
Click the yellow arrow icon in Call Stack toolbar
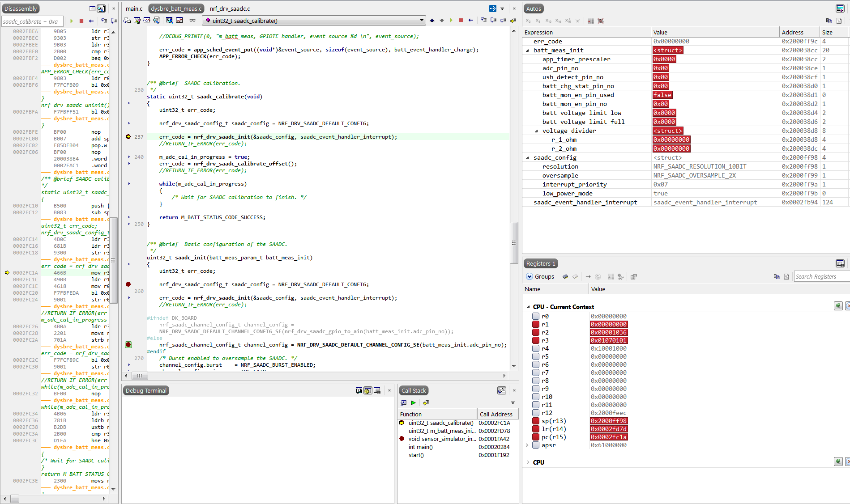pyautogui.click(x=426, y=403)
